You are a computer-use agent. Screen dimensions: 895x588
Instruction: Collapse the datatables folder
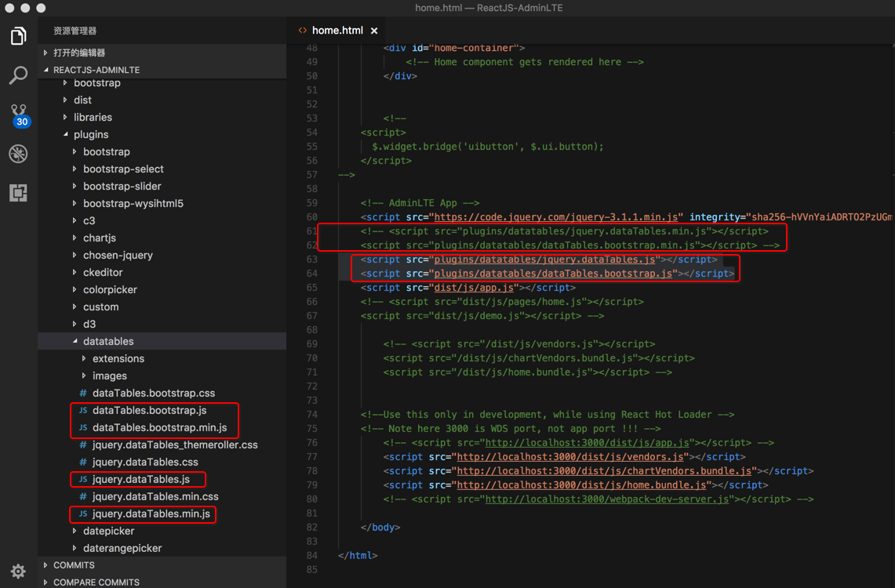click(x=108, y=341)
